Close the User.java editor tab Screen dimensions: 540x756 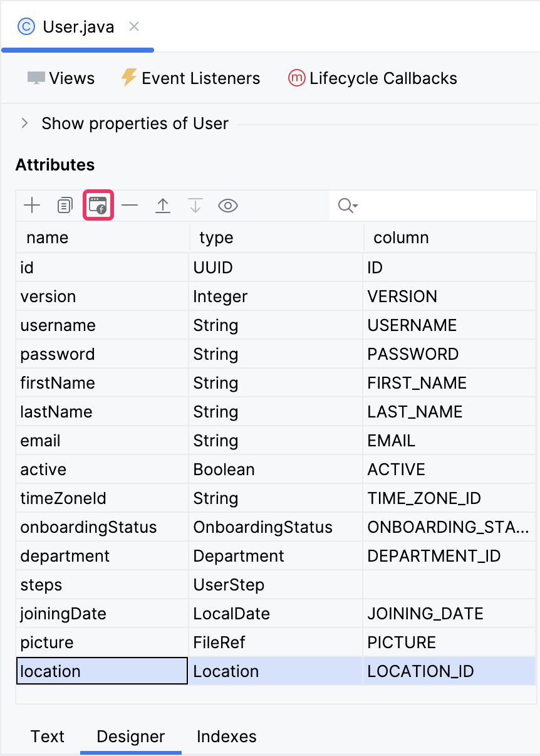click(x=134, y=27)
